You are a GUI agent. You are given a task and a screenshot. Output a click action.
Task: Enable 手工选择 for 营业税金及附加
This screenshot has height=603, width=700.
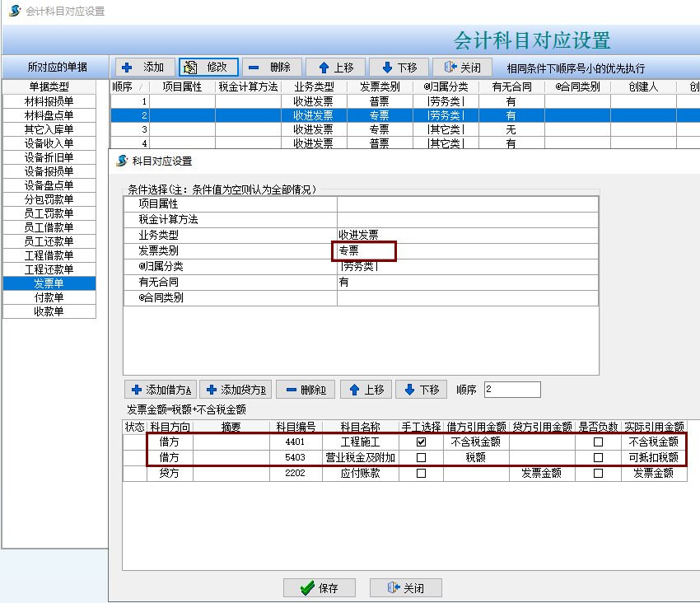(x=421, y=457)
